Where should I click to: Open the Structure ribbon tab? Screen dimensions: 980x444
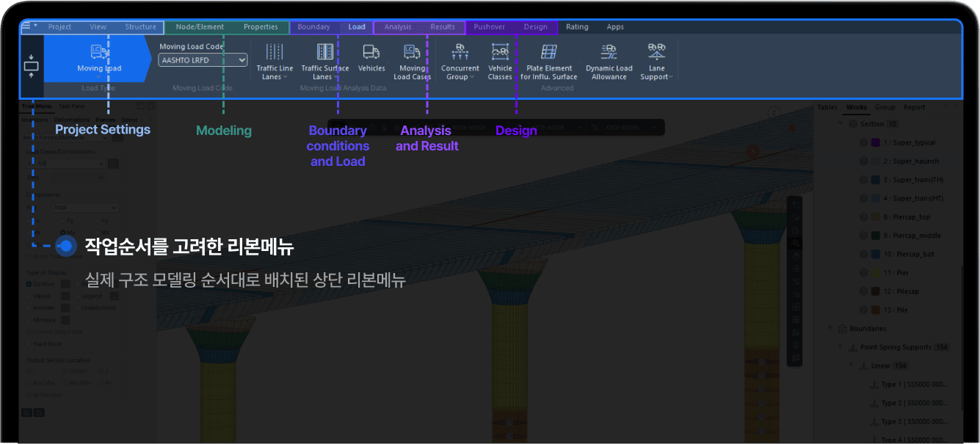[x=140, y=27]
